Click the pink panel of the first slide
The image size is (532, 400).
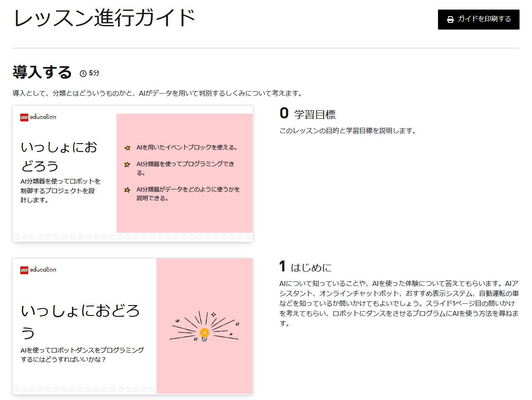(x=184, y=216)
